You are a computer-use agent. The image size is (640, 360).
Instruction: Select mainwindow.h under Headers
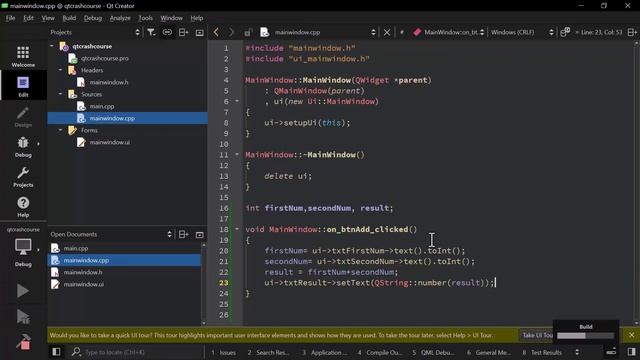(109, 82)
